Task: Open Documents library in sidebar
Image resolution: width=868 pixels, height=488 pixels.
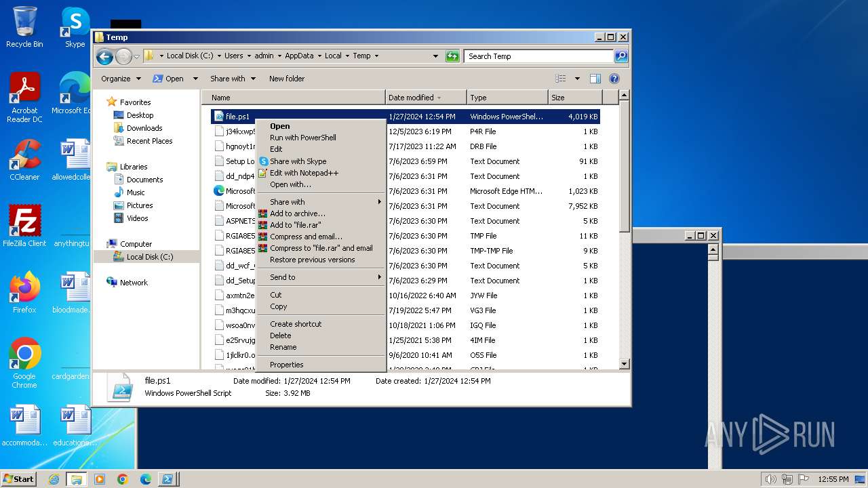Action: 144,180
